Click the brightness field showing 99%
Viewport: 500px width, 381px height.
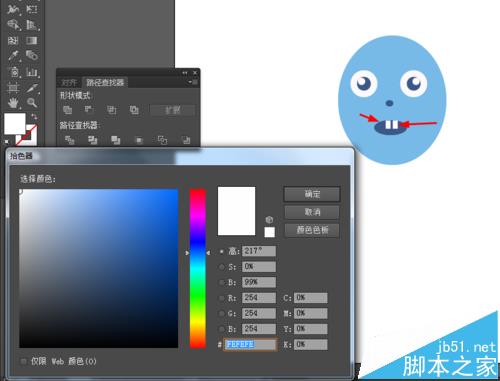point(259,282)
